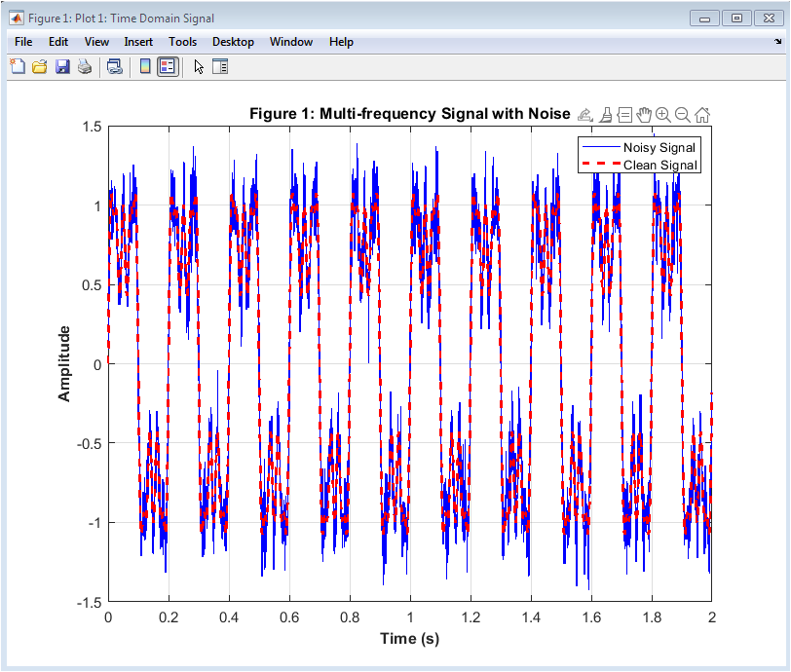Open the Tools menu
The height and width of the screenshot is (672, 791).
tap(182, 42)
